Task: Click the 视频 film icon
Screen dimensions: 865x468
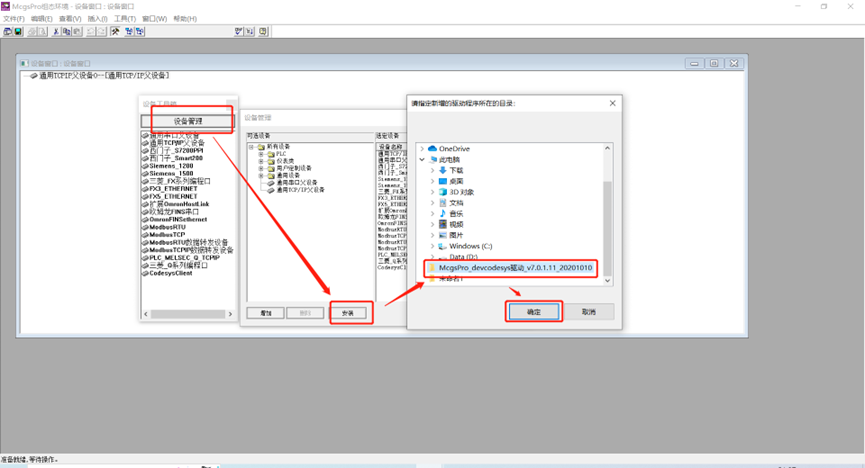Action: pyautogui.click(x=442, y=224)
